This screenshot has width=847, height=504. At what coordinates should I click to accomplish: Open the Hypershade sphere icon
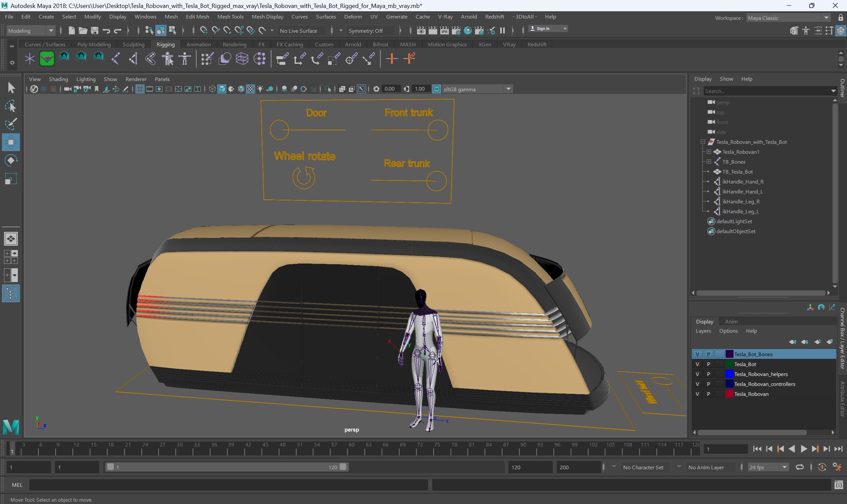(x=468, y=30)
